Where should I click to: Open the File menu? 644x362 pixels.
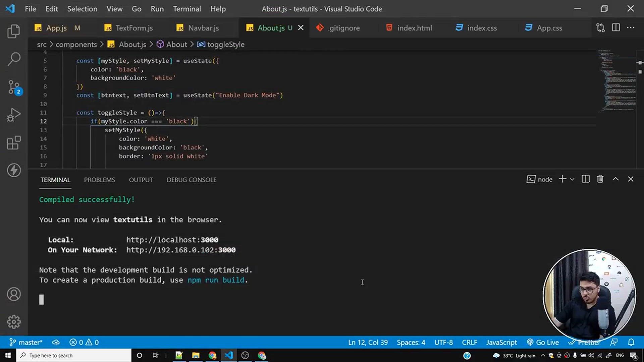coord(31,9)
